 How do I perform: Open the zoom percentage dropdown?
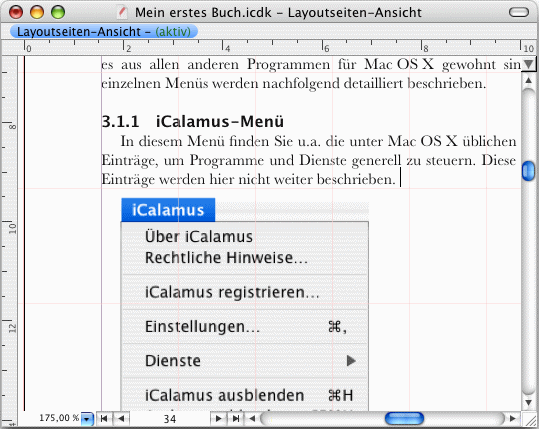click(x=87, y=419)
